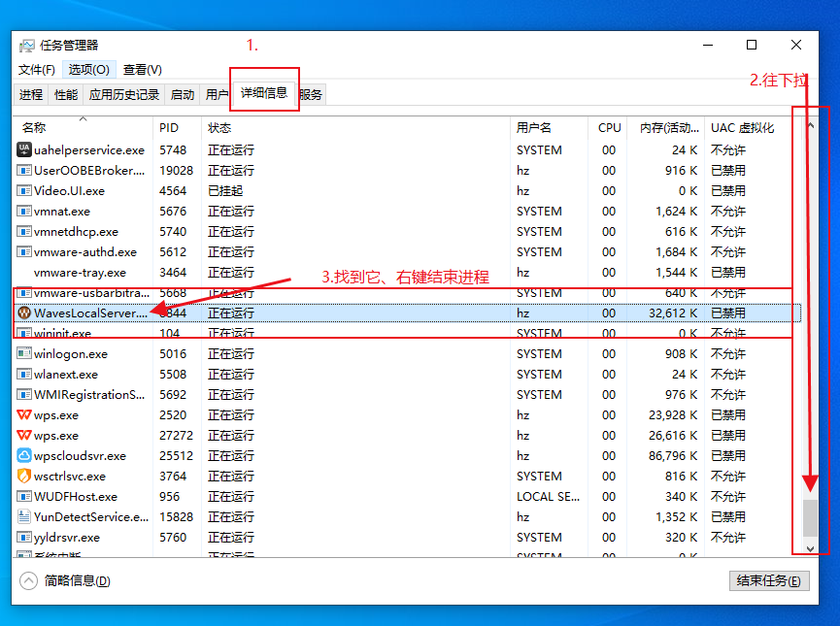Click the WMIRegistrationS process icon
The height and width of the screenshot is (626, 840).
point(24,395)
